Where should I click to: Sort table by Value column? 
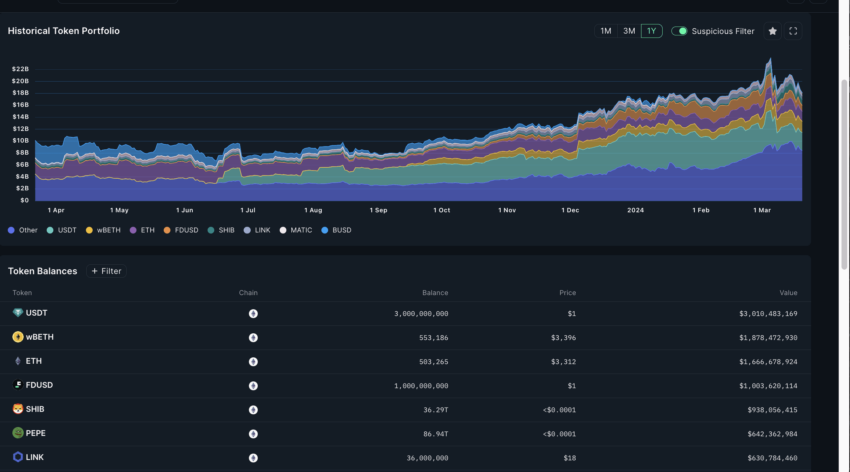pos(788,293)
